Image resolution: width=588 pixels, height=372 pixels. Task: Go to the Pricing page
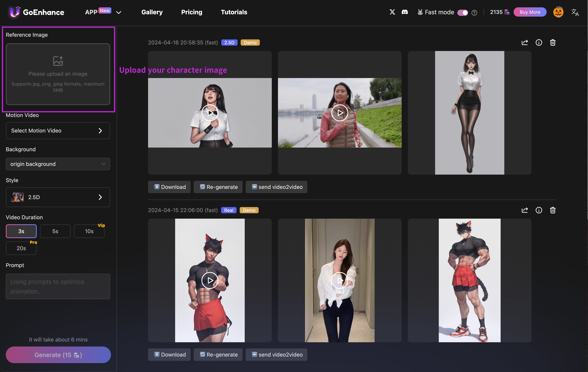tap(192, 12)
